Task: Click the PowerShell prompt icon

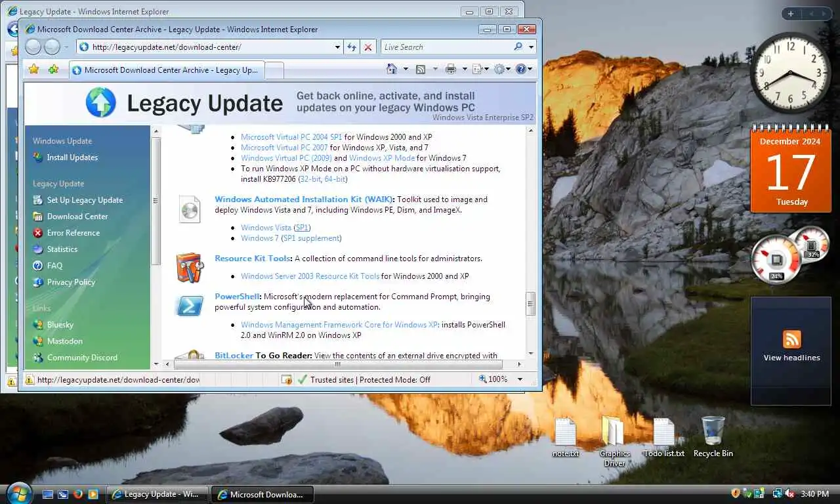Action: click(x=189, y=305)
